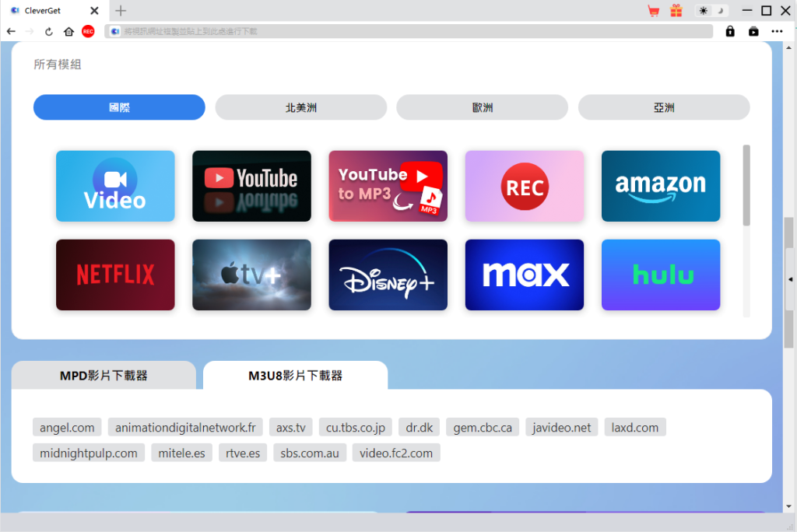The image size is (797, 532).
Task: Select the Disney+ downloader module
Action: coord(388,275)
